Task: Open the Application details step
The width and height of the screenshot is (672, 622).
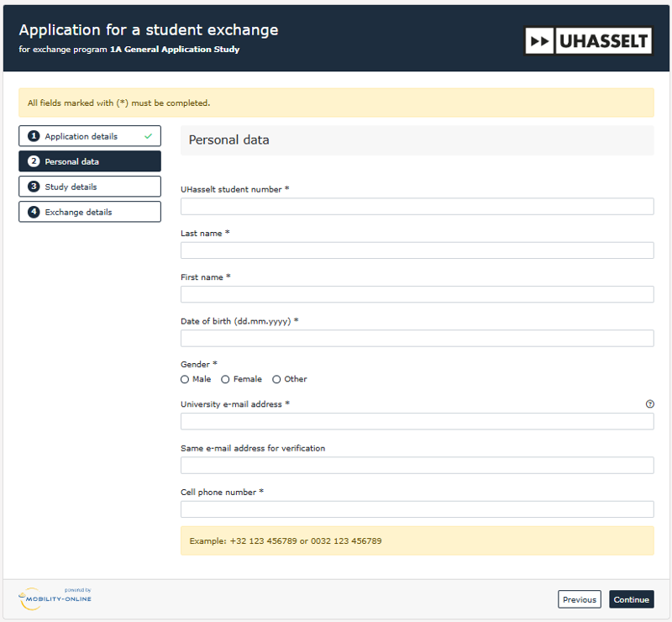Action: [89, 136]
